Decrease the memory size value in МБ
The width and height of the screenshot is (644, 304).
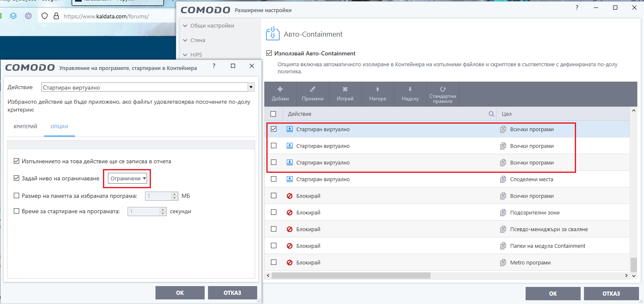tap(175, 198)
